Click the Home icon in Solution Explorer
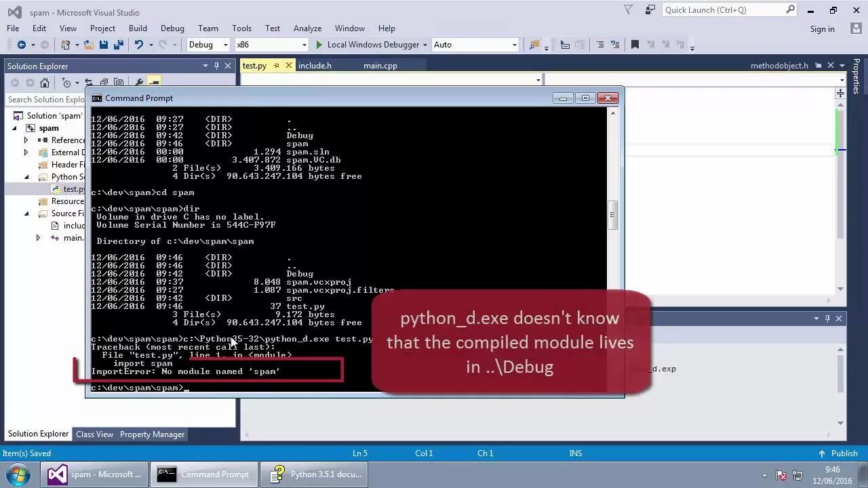Viewport: 868px width, 488px height. click(45, 83)
